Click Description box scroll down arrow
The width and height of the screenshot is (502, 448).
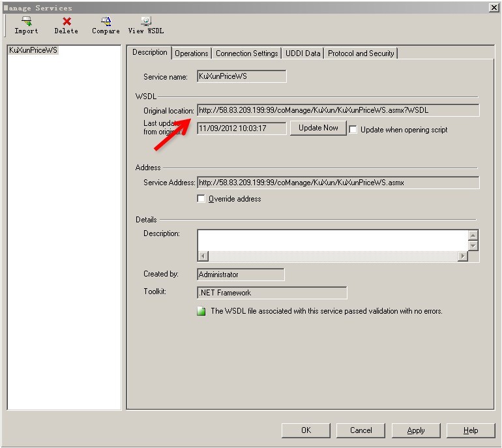[x=473, y=246]
